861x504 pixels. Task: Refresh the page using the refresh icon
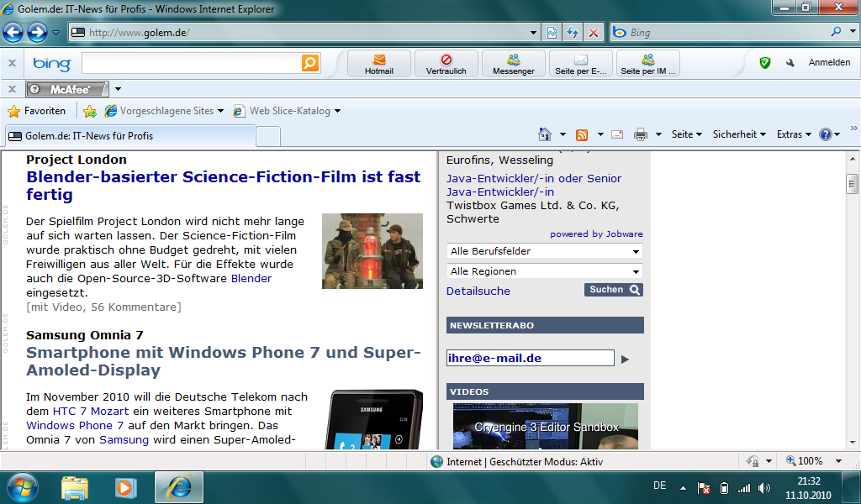click(x=573, y=33)
